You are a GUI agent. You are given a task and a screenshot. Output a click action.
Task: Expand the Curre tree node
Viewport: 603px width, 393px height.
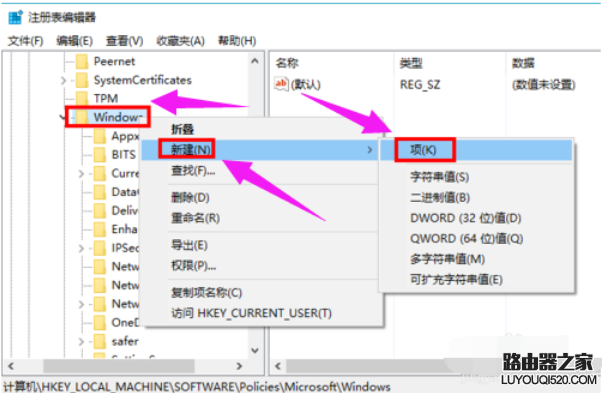(81, 174)
